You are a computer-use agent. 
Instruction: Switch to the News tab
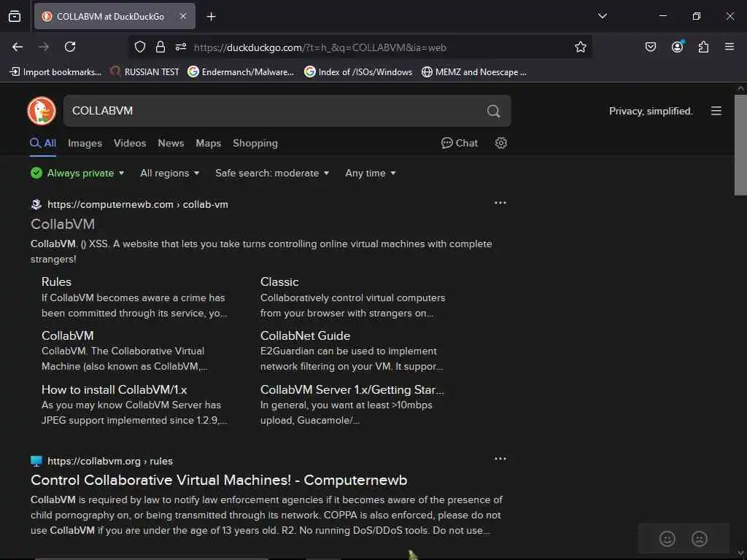coord(171,144)
